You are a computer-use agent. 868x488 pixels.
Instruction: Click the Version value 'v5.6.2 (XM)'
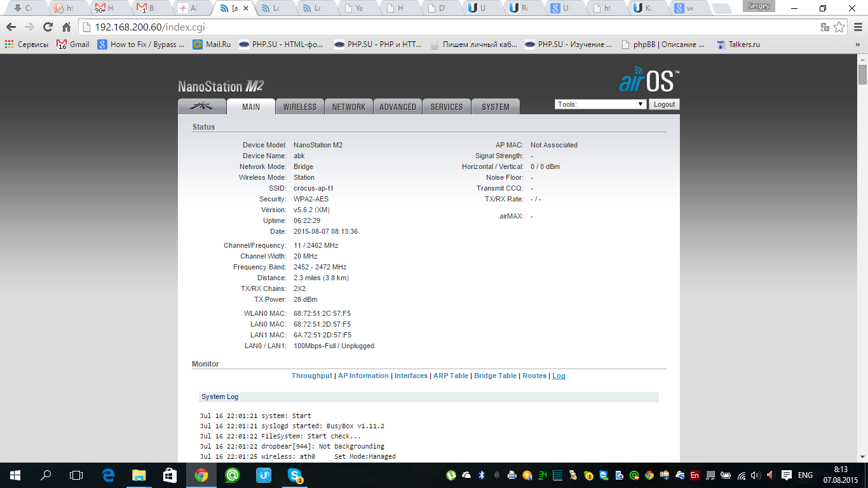click(311, 210)
